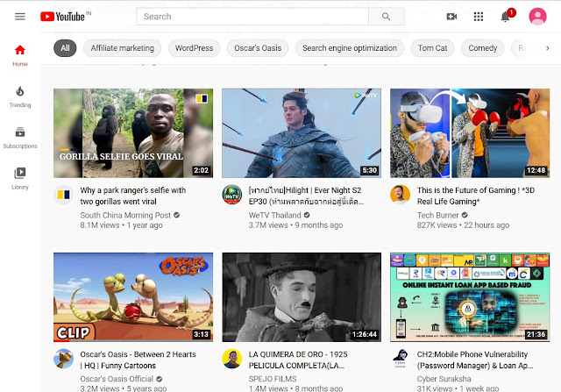This screenshot has width=561, height=392.
Task: Click '827K views • 22 hours ago' text
Action: (x=463, y=225)
